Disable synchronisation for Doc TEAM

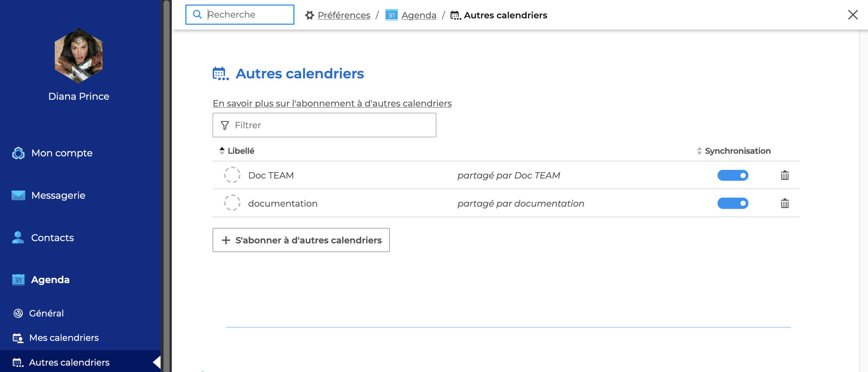point(732,175)
